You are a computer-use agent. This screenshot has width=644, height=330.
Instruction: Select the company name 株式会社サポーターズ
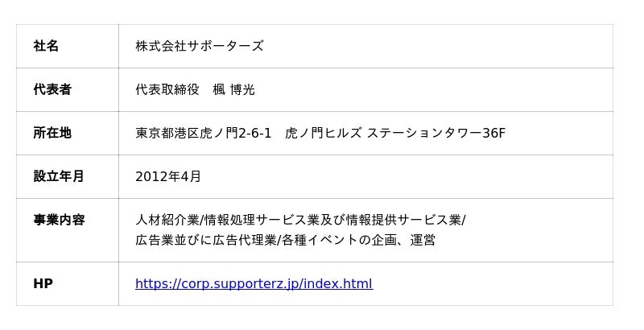coord(199,47)
